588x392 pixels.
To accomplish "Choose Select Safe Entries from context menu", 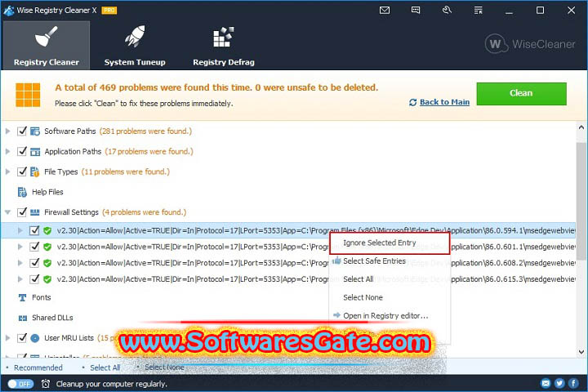I will click(x=390, y=261).
